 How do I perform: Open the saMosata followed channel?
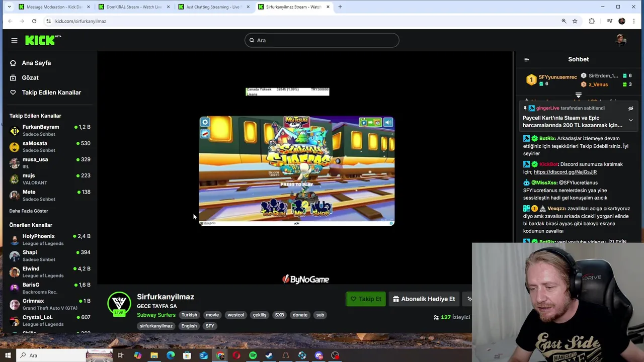(x=49, y=147)
